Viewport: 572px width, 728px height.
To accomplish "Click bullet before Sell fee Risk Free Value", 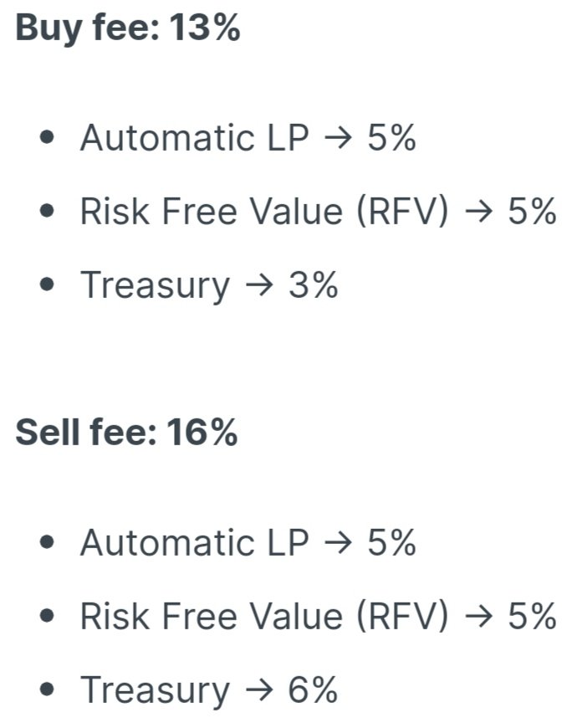I will [x=48, y=616].
